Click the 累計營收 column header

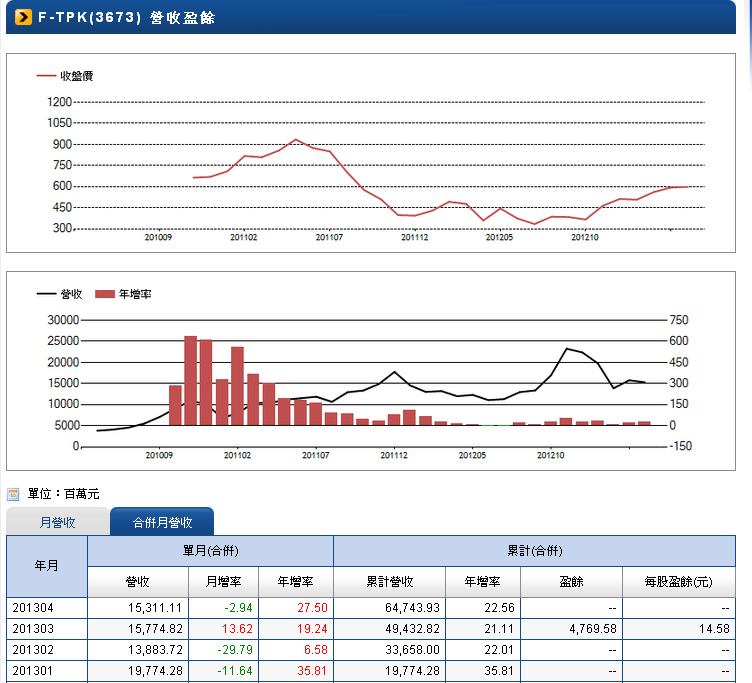(389, 581)
